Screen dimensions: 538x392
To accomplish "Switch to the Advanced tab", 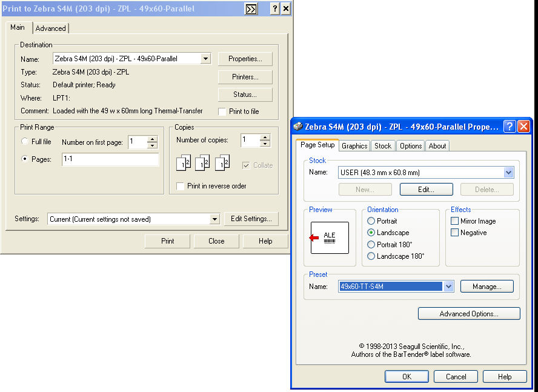I will [51, 28].
